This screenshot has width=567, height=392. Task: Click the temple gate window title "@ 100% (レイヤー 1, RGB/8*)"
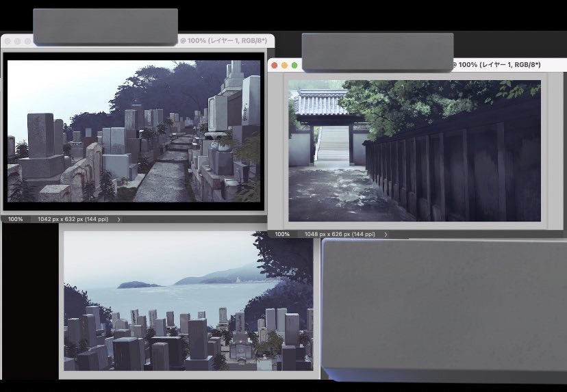(x=497, y=65)
